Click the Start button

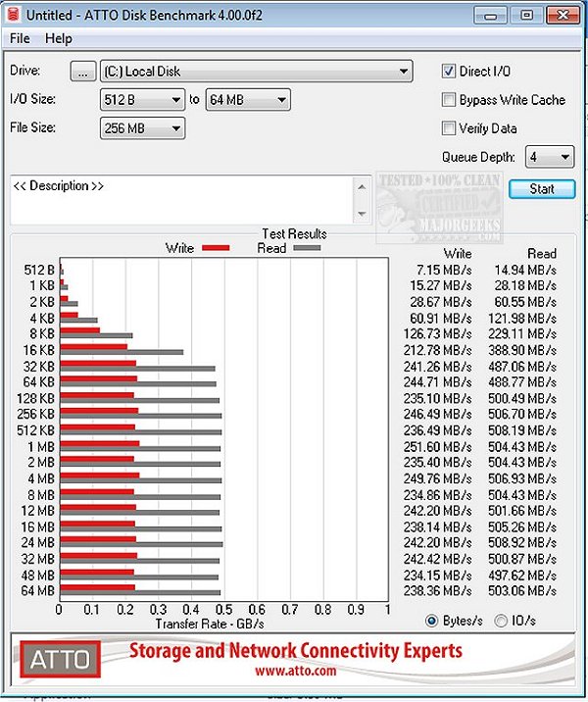[542, 189]
